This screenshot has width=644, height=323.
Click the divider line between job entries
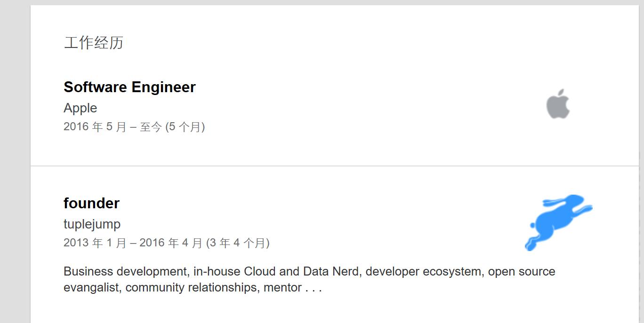(x=334, y=166)
